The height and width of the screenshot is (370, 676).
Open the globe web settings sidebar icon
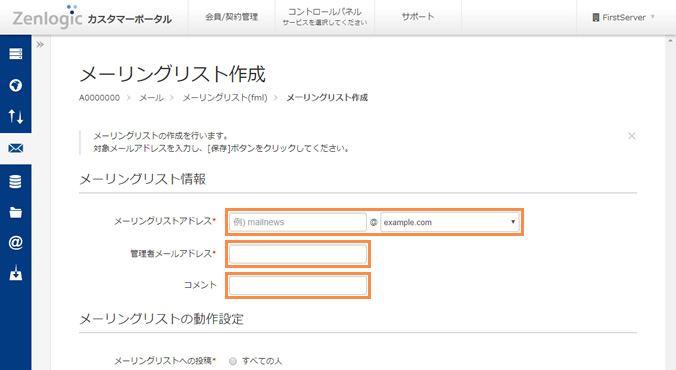pos(16,85)
